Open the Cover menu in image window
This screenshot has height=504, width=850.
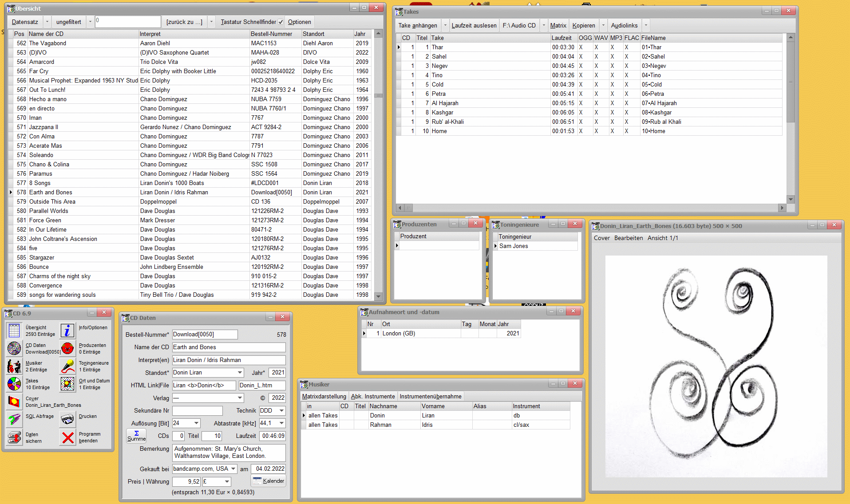click(x=602, y=238)
